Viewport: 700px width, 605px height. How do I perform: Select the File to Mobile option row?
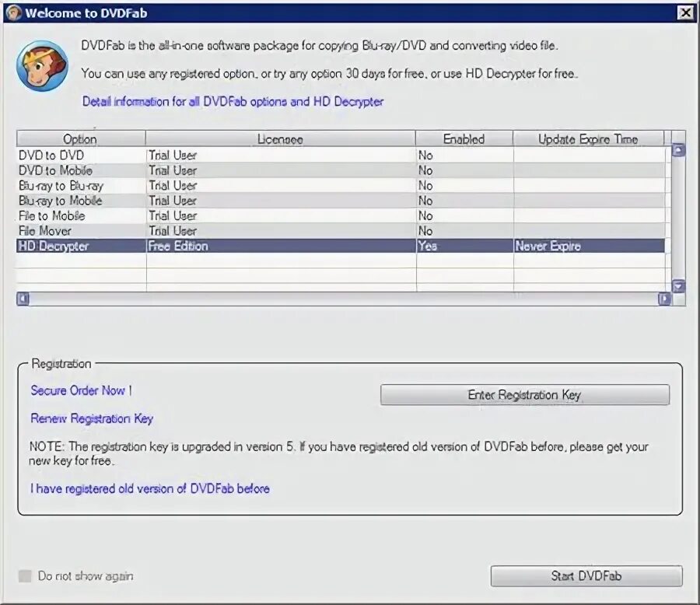click(341, 216)
